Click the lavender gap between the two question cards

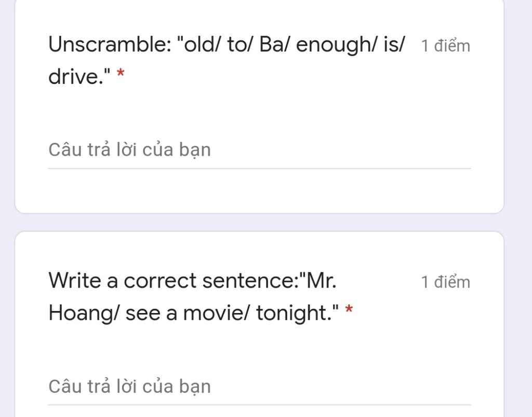click(259, 223)
